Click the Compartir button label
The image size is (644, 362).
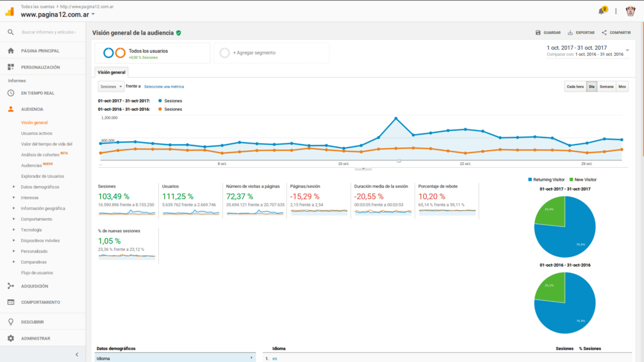[620, 33]
